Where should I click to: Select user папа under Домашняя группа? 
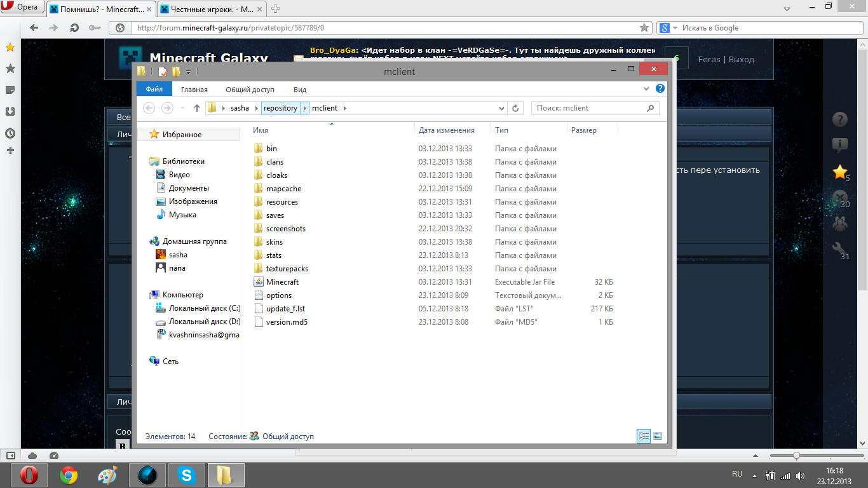177,268
